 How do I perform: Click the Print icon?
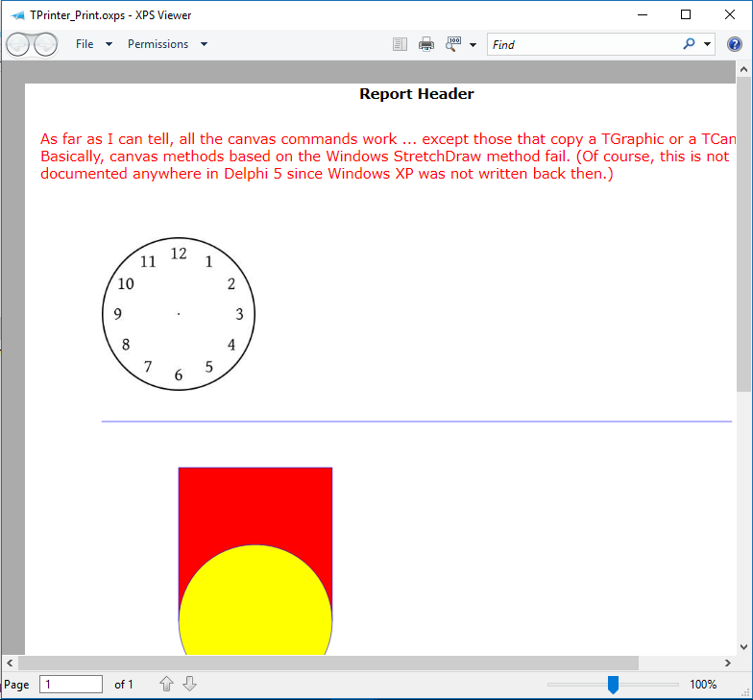(426, 44)
